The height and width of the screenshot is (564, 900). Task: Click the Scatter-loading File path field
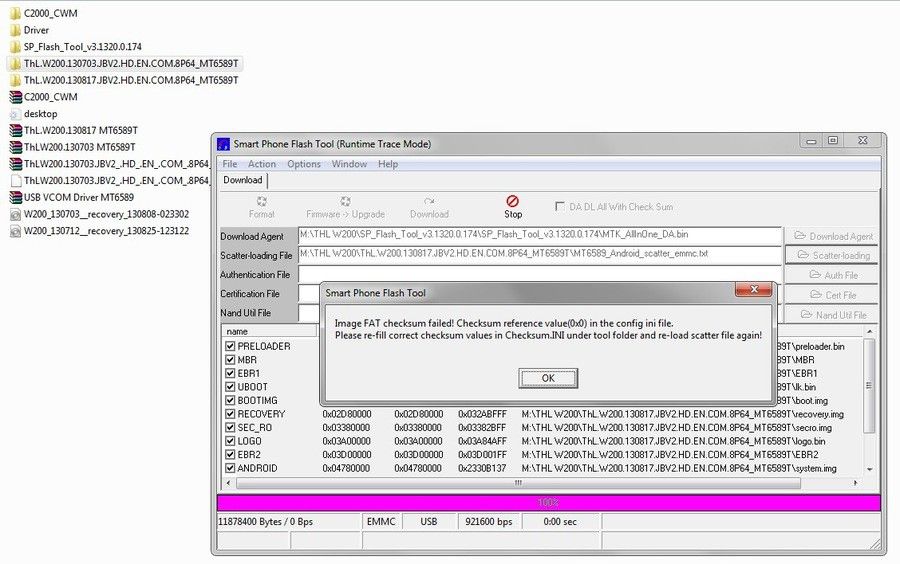(x=540, y=255)
